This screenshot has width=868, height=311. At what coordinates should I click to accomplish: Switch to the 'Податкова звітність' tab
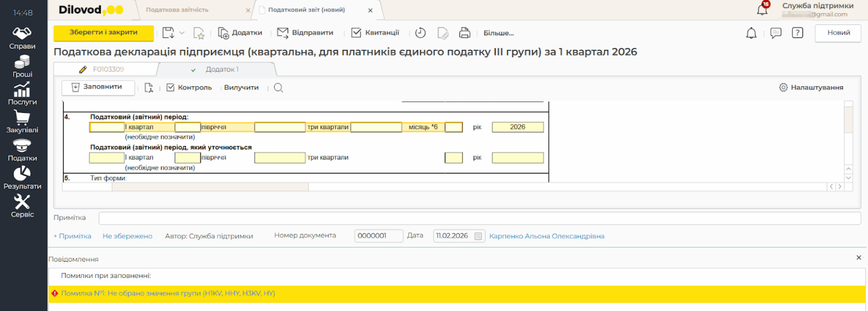[177, 10]
